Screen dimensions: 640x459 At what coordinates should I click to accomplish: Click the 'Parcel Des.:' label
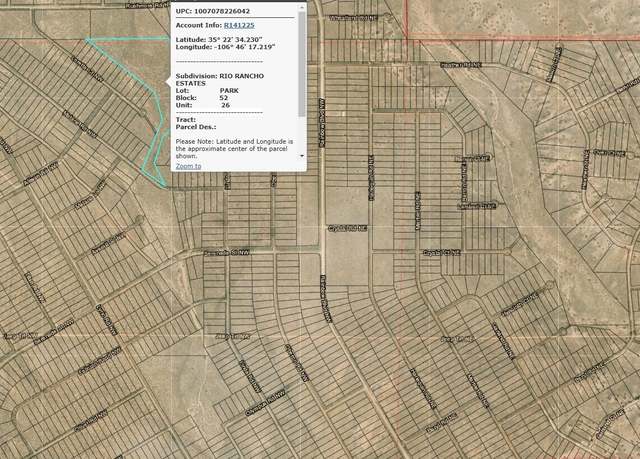coord(196,127)
